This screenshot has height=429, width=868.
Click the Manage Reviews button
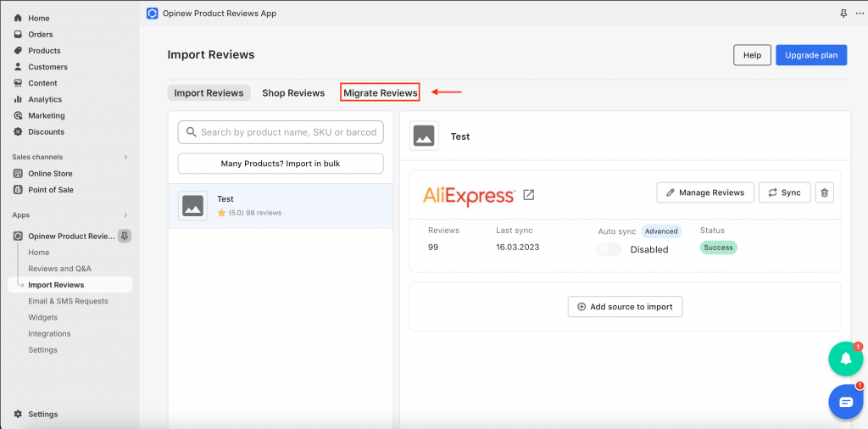click(x=705, y=192)
